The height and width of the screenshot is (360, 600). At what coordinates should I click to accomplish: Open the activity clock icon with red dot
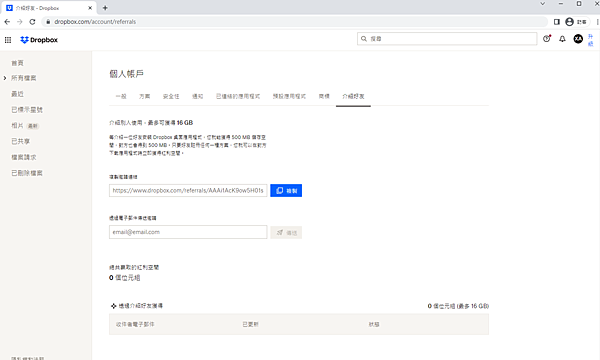(547, 39)
